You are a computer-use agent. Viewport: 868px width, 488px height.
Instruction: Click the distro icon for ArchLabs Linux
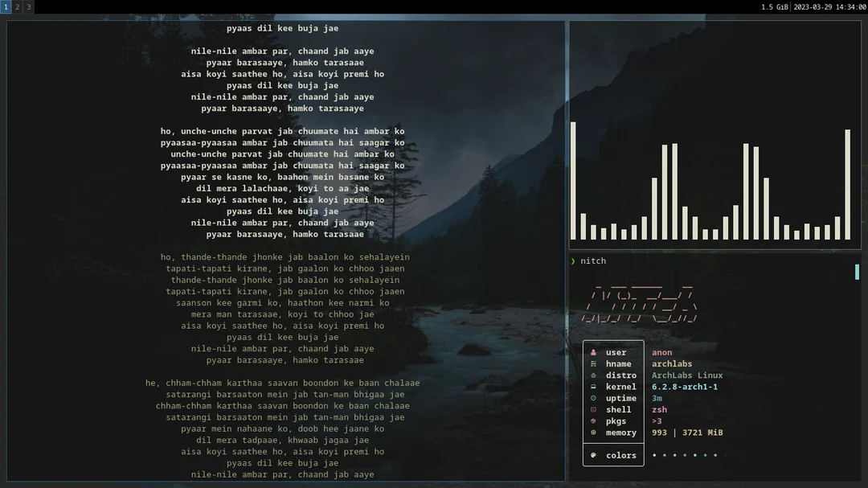click(x=593, y=375)
